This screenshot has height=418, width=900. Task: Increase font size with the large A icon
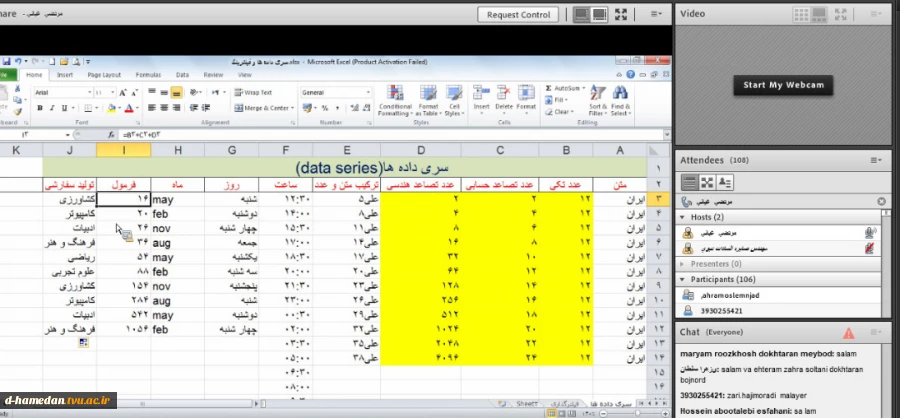pos(123,92)
